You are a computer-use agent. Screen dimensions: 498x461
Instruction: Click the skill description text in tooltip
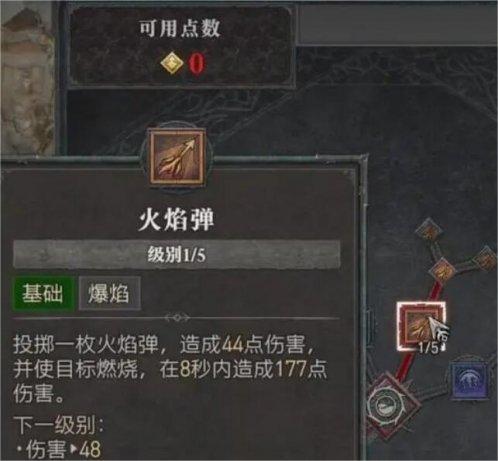coord(170,369)
